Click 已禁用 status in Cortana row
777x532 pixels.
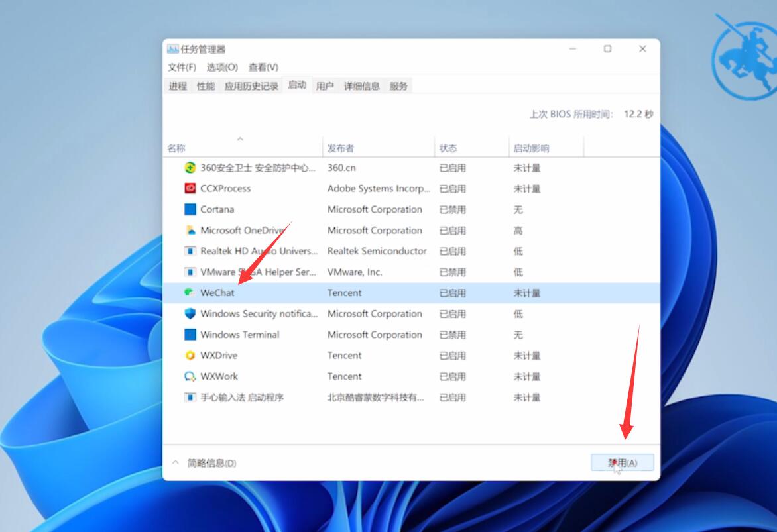coord(452,209)
